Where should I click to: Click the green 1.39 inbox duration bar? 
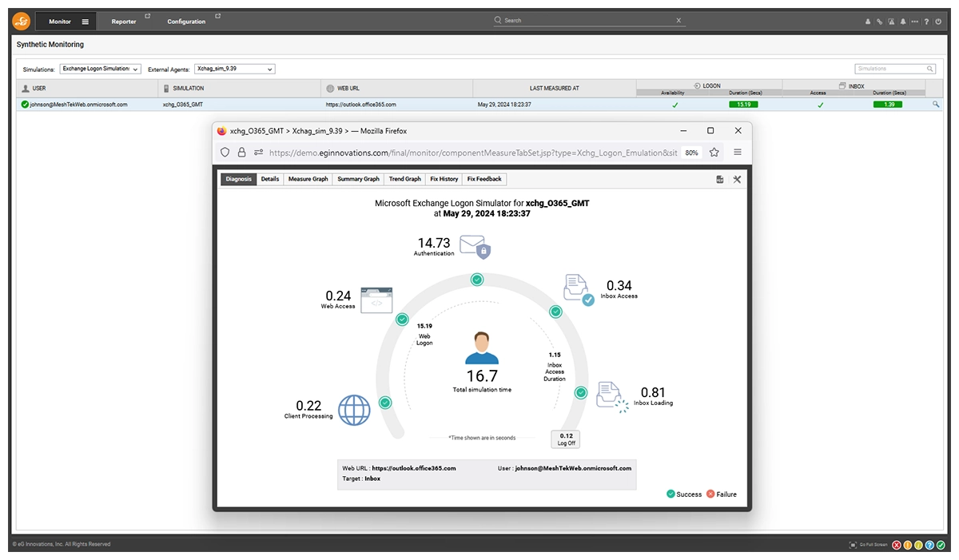[x=888, y=105]
